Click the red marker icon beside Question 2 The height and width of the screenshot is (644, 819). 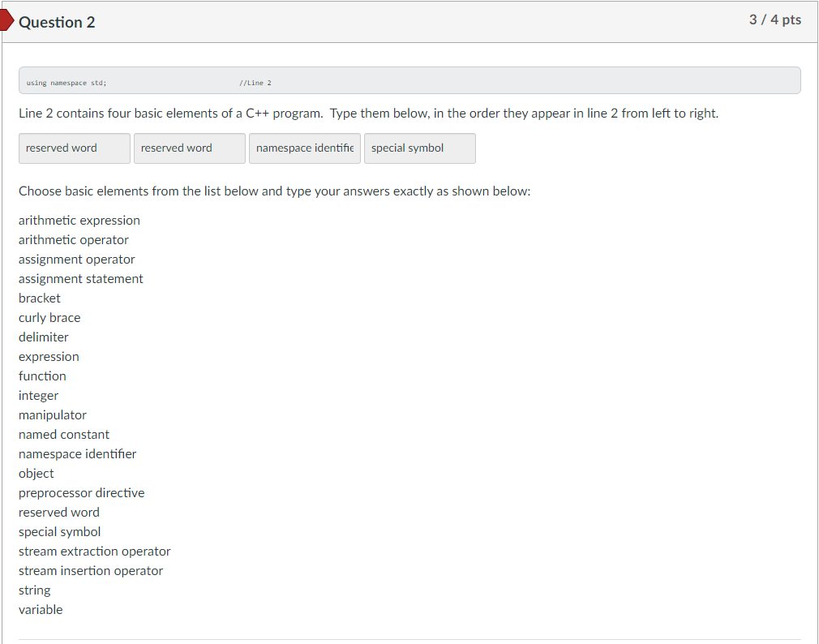point(6,20)
